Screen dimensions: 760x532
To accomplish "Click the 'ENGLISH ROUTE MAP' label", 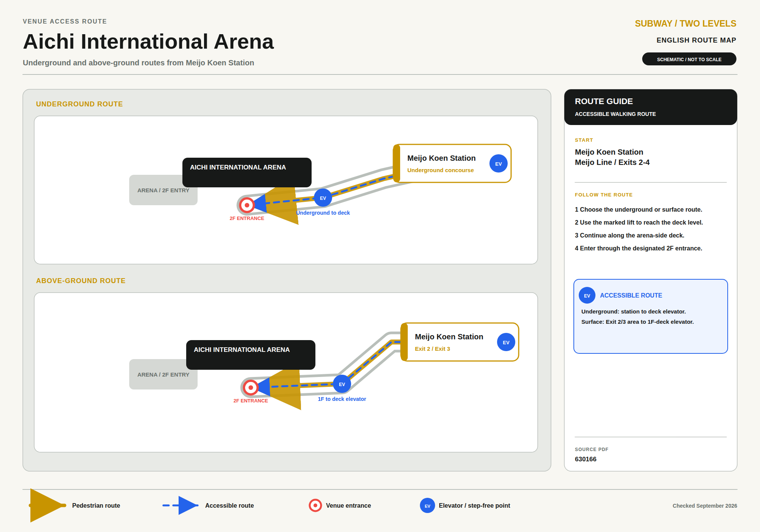I will coord(697,40).
